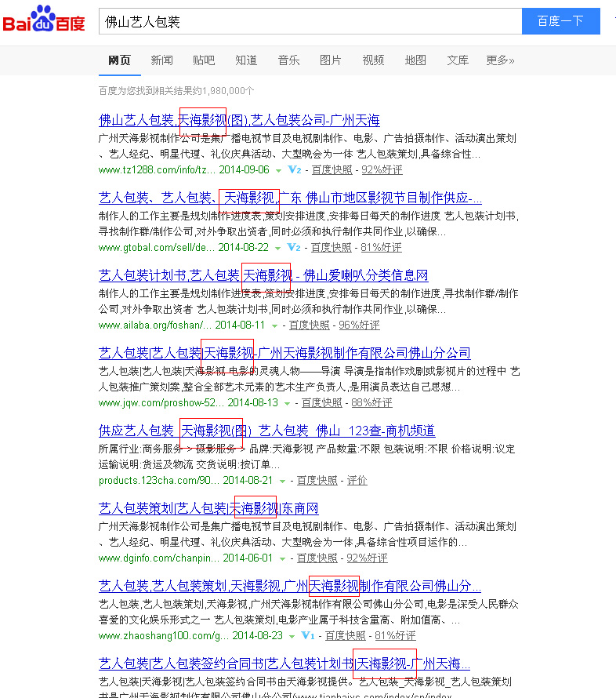Click V2 verification icon on gtobal result
This screenshot has width=616, height=698.
[x=294, y=247]
